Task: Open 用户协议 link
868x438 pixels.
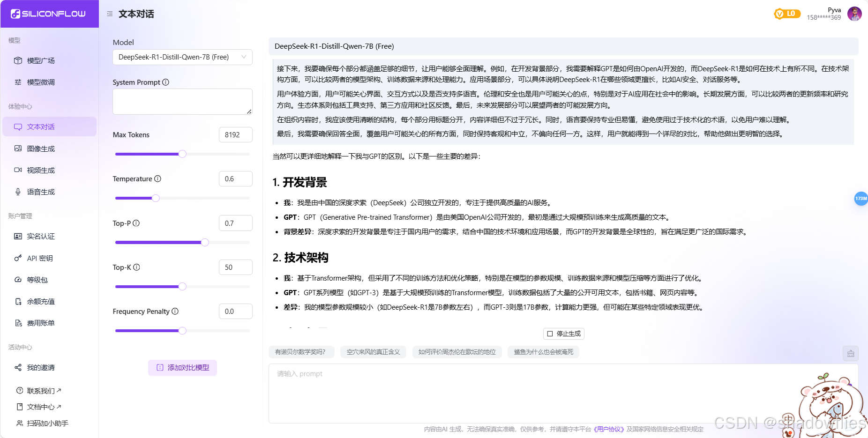Action: [x=609, y=429]
